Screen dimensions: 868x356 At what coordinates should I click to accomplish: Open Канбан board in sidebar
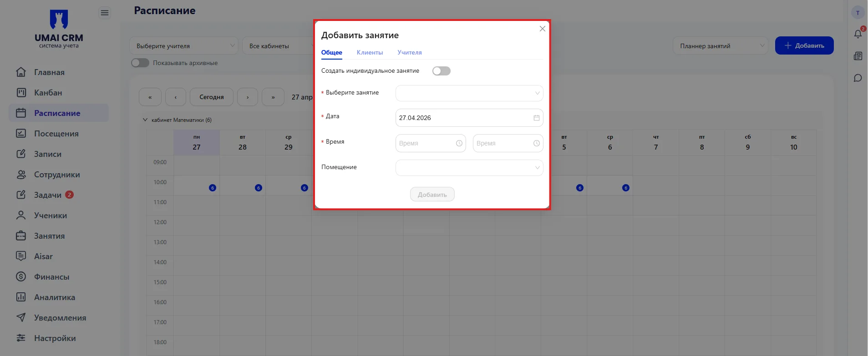pos(59,93)
